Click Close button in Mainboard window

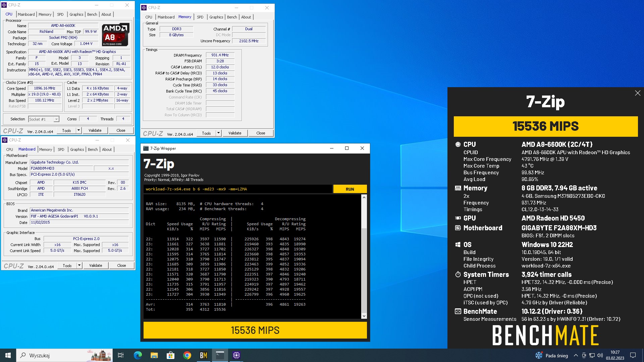(121, 265)
